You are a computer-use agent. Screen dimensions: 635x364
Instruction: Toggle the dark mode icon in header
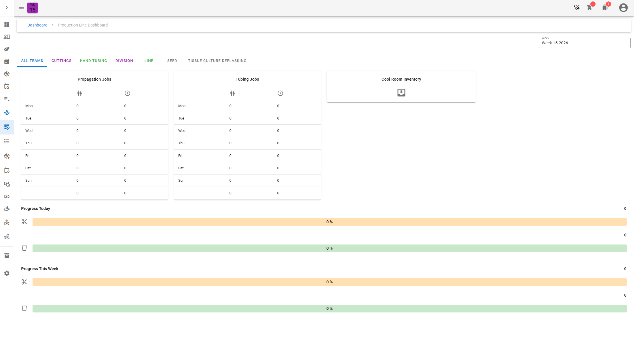click(x=577, y=8)
